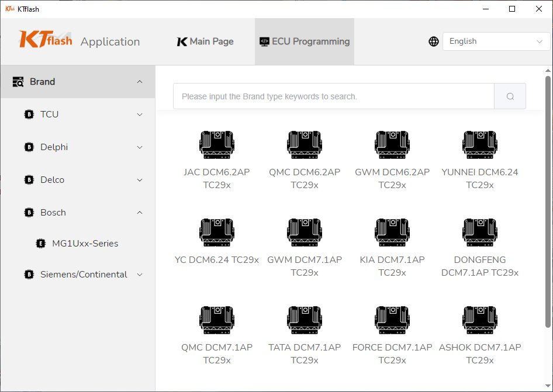The image size is (553, 392).
Task: Click the "FORCE DCM7.1AP TC29x" label
Action: (x=392, y=353)
